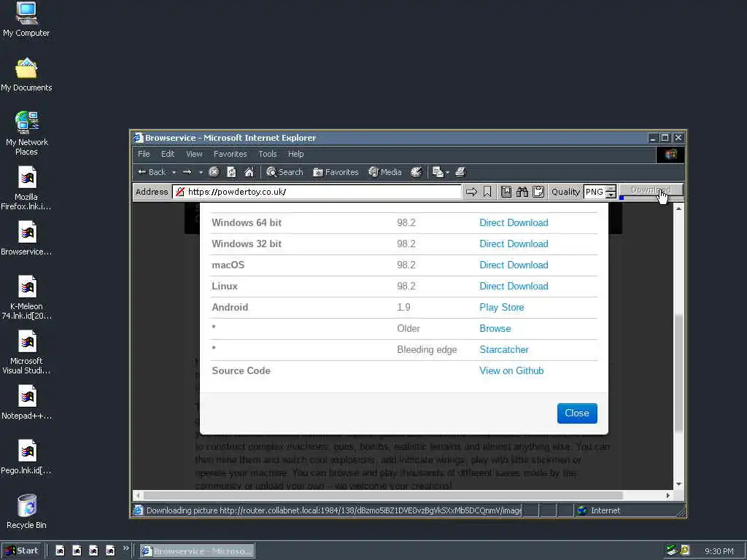The width and height of the screenshot is (747, 560).
Task: Click the Quality PNG selector field
Action: click(x=594, y=192)
